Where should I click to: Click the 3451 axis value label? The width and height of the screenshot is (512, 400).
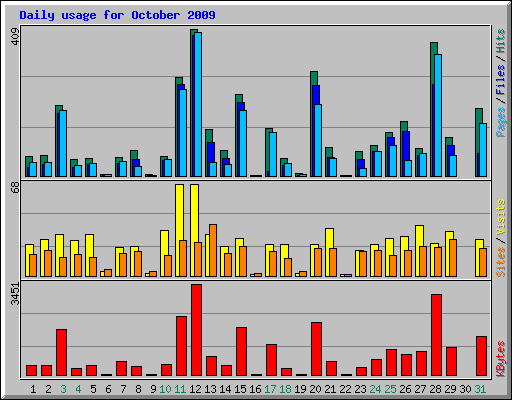[x=15, y=294]
